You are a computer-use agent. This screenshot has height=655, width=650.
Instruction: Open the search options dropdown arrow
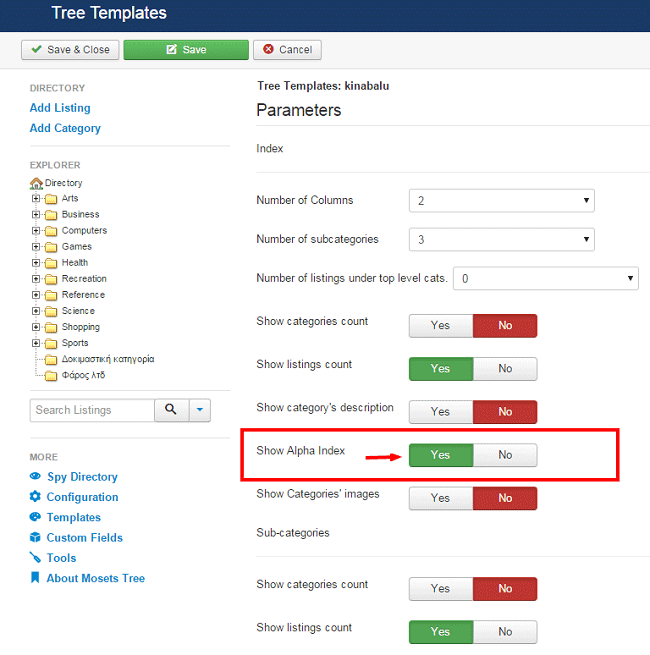pos(200,410)
